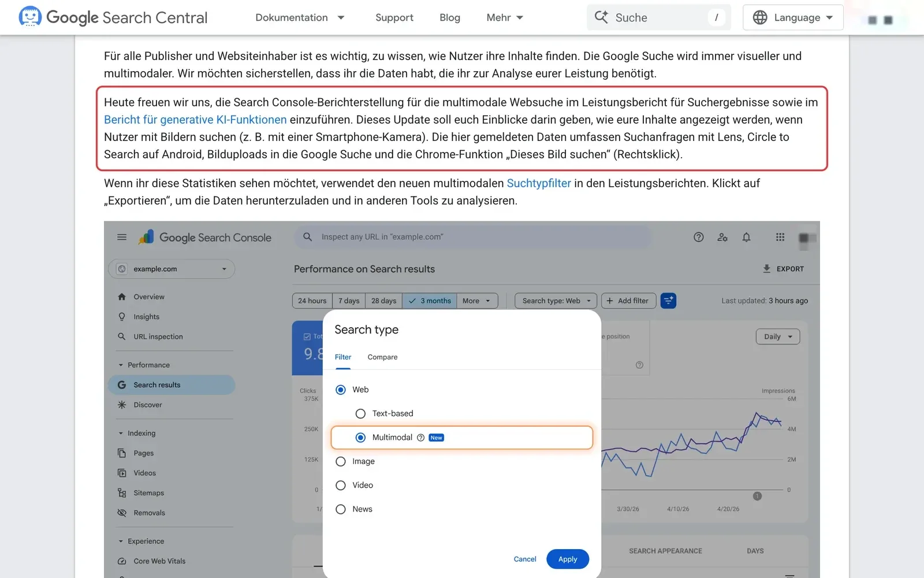Click the help question mark icon
Image resolution: width=924 pixels, height=578 pixels.
[x=699, y=237]
